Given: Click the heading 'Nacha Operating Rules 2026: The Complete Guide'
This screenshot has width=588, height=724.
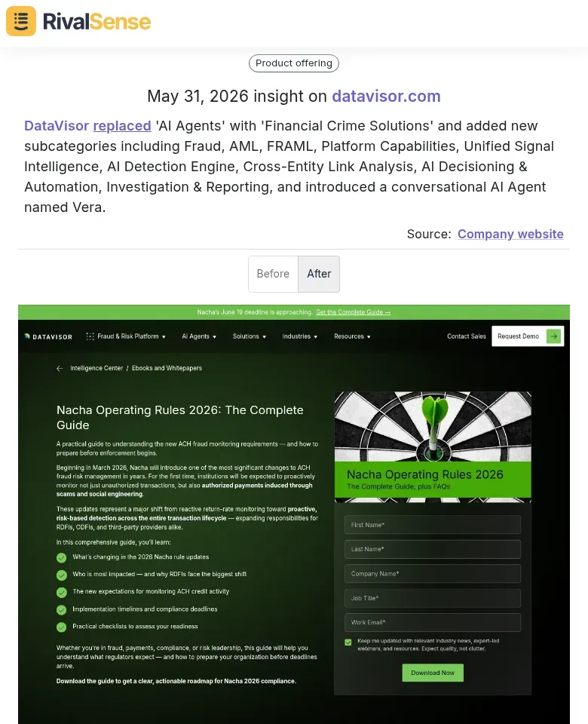Looking at the screenshot, I should click(180, 417).
